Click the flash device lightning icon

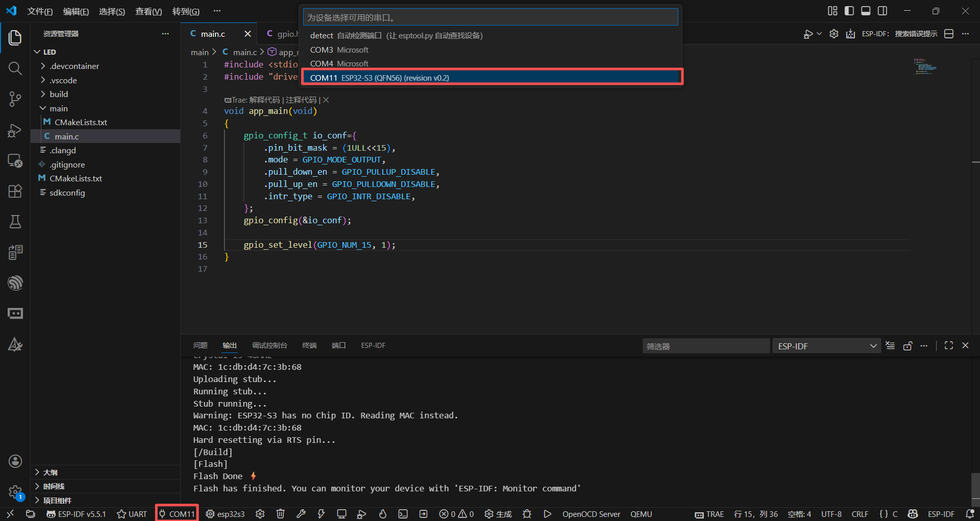(321, 514)
